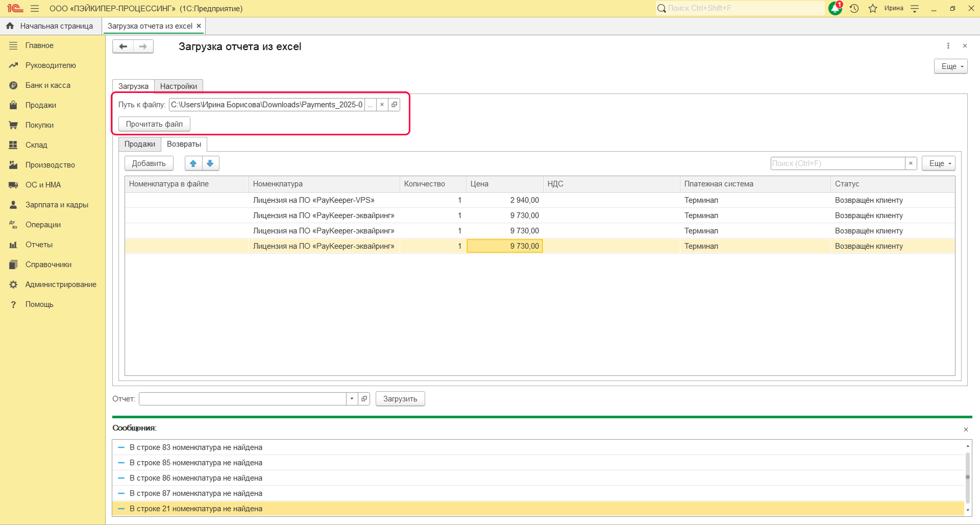Click the Прочитать файл button
The width and height of the screenshot is (980, 525).
(154, 124)
